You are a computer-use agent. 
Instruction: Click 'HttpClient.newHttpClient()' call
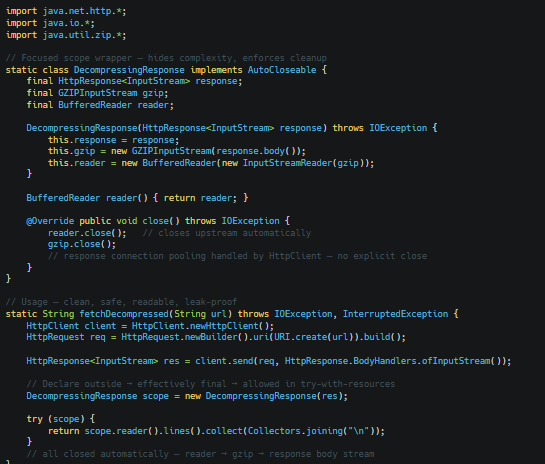click(x=200, y=326)
